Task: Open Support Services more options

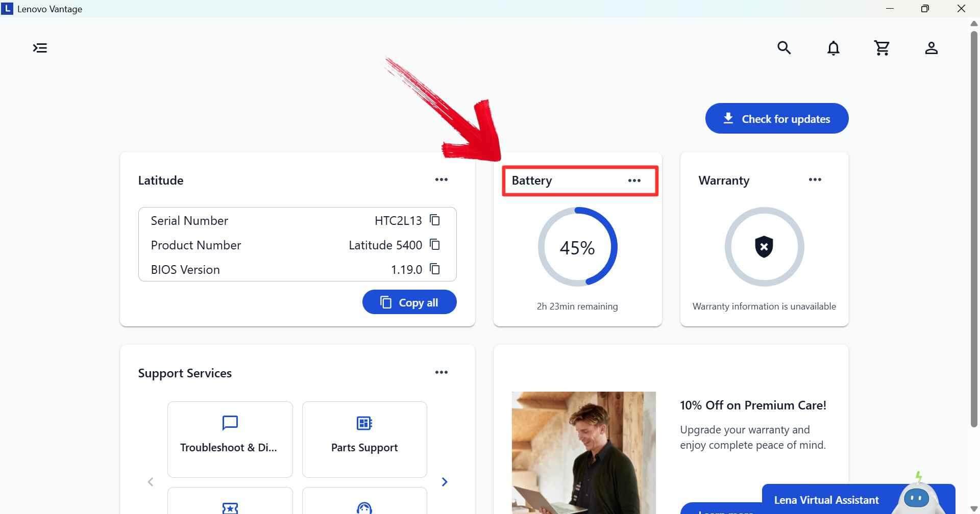Action: 442,372
